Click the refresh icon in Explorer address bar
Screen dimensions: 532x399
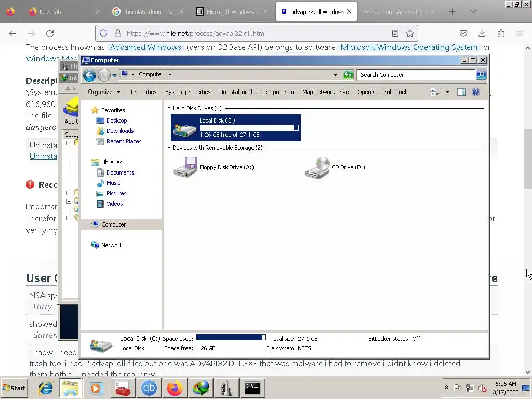pos(348,75)
